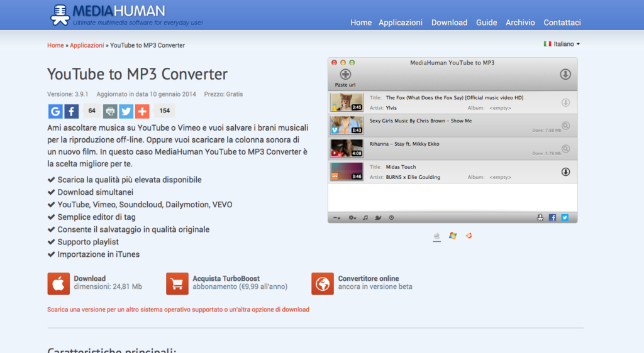Click the Scarica una versione per un altro sistema link

178,310
